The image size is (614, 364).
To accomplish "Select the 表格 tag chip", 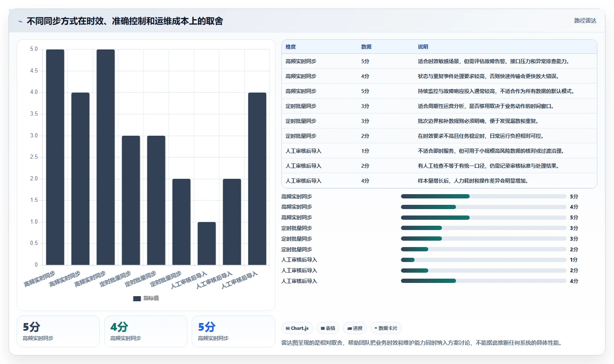I will pos(328,328).
